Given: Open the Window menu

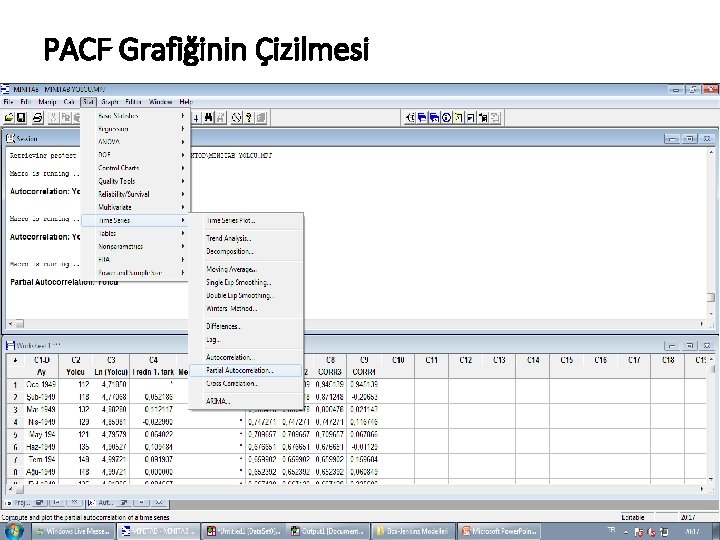Looking at the screenshot, I should [x=160, y=102].
